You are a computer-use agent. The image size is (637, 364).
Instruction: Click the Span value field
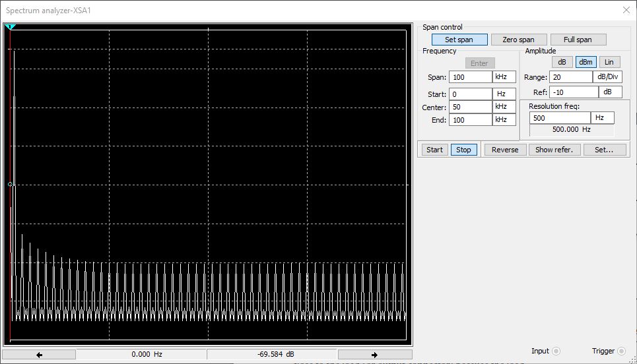tap(471, 77)
